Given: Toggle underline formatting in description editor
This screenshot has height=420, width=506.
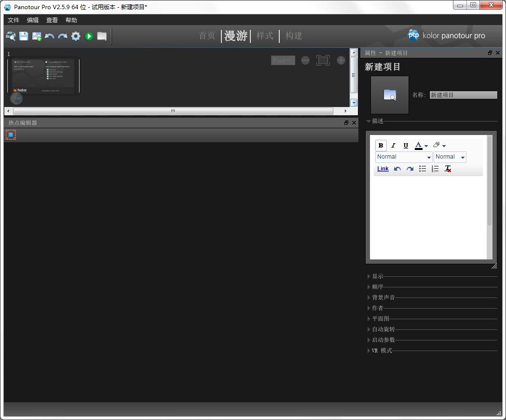Looking at the screenshot, I should click(x=406, y=146).
